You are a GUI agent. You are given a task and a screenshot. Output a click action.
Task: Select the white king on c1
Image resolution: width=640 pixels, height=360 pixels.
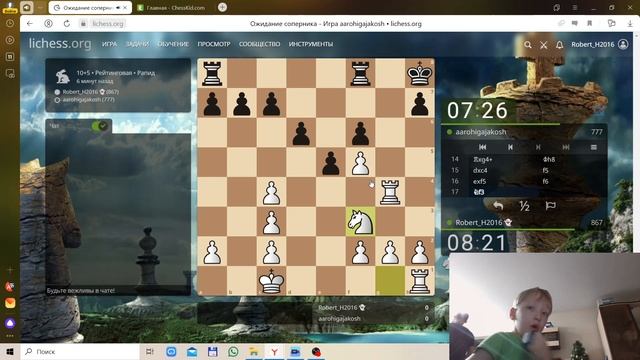tap(271, 281)
